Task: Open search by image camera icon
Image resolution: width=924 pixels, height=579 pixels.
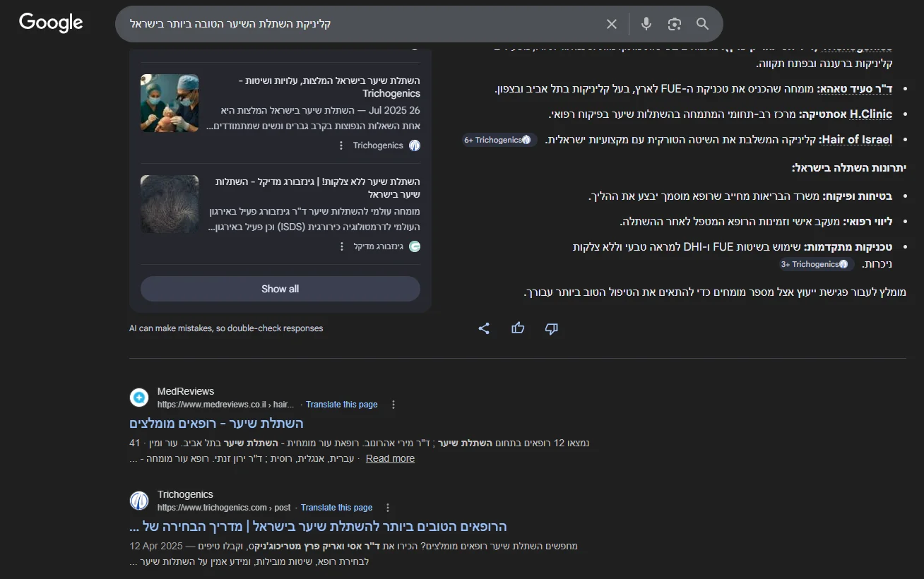Action: [675, 24]
